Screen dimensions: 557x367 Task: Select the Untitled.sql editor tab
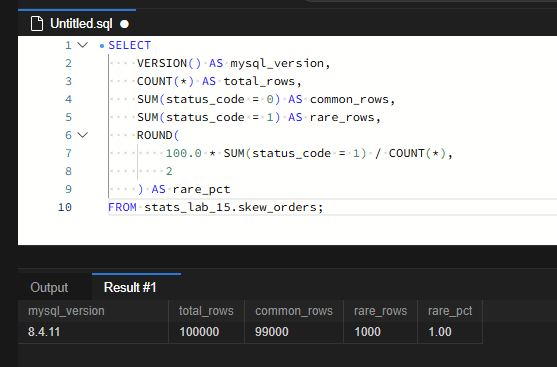coord(77,23)
